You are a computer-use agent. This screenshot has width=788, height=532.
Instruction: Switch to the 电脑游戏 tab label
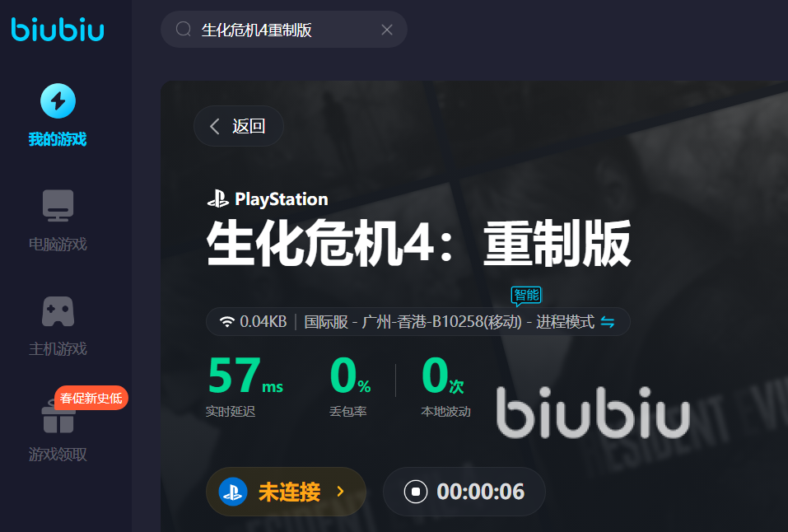pos(58,245)
